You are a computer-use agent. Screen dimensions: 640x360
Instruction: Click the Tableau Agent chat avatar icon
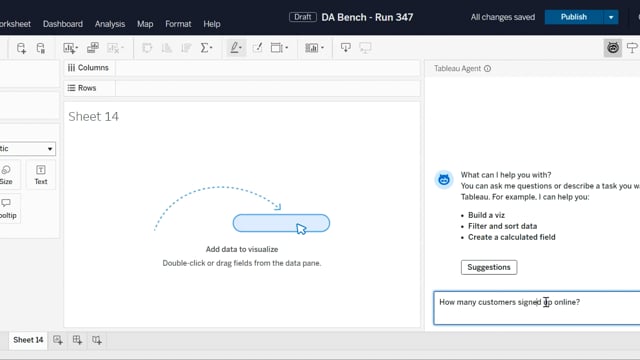444,180
